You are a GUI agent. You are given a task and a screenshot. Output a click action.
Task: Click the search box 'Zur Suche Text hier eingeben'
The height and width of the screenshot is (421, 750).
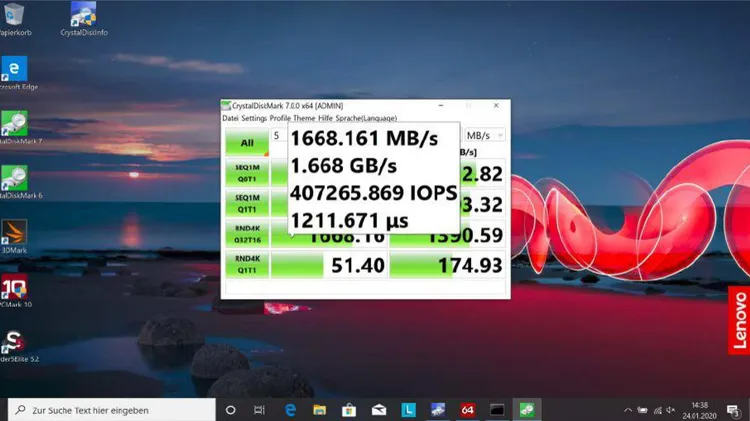(112, 410)
